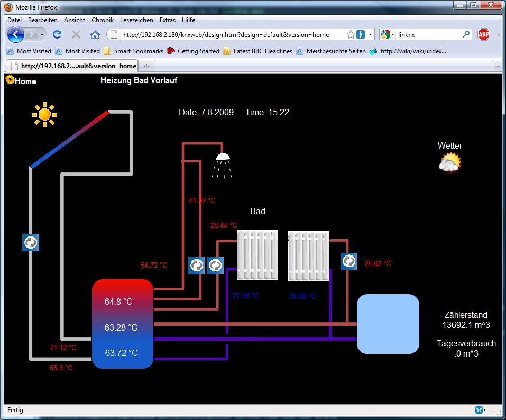Open the list all tabs dropdown
Image resolution: width=506 pixels, height=420 pixels.
point(496,66)
